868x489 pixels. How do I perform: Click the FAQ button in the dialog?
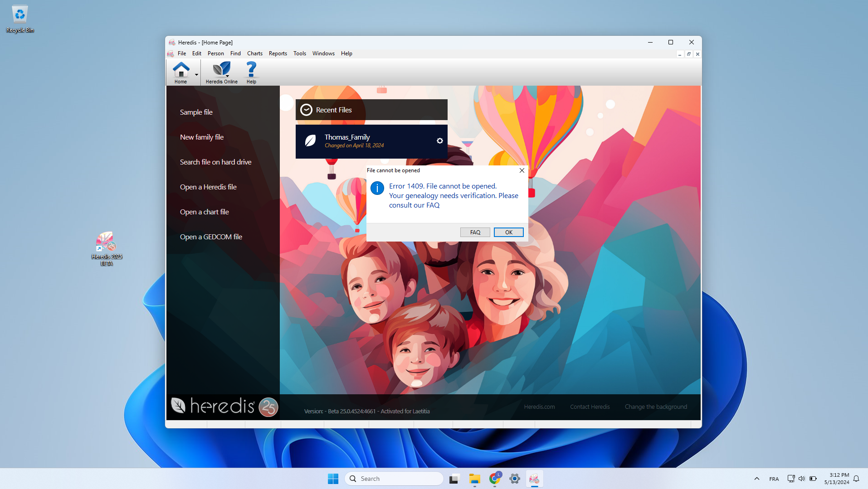(x=475, y=232)
